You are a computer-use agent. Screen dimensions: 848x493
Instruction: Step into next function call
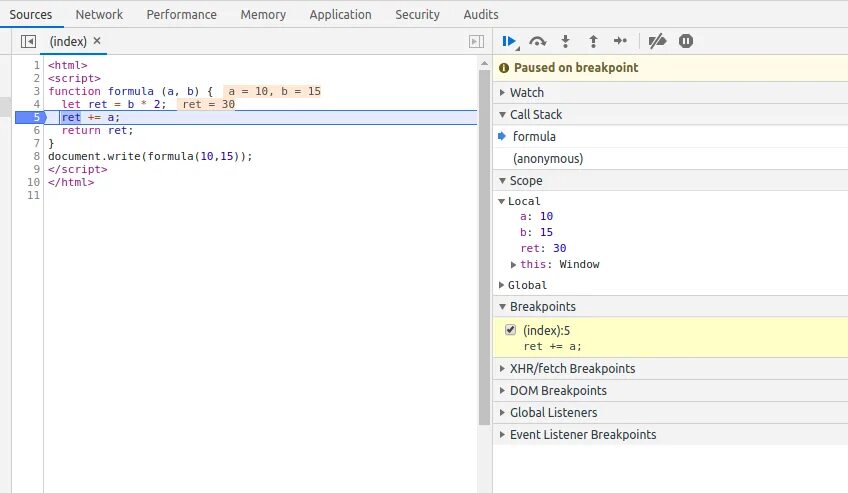click(565, 41)
